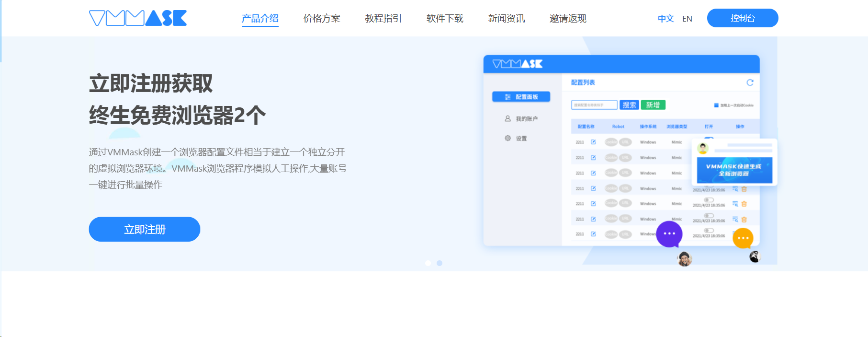
Task: Click headline text 终生免费浏览器2个
Action: click(x=177, y=115)
